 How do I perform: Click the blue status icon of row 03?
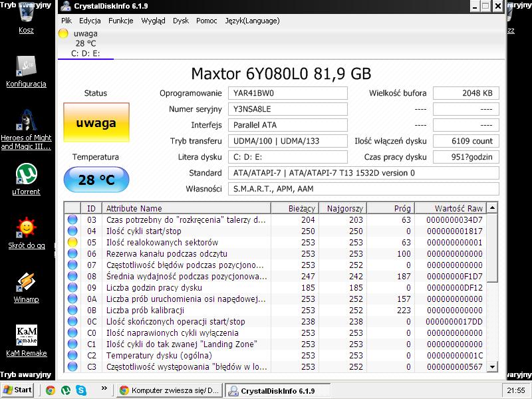(x=72, y=219)
